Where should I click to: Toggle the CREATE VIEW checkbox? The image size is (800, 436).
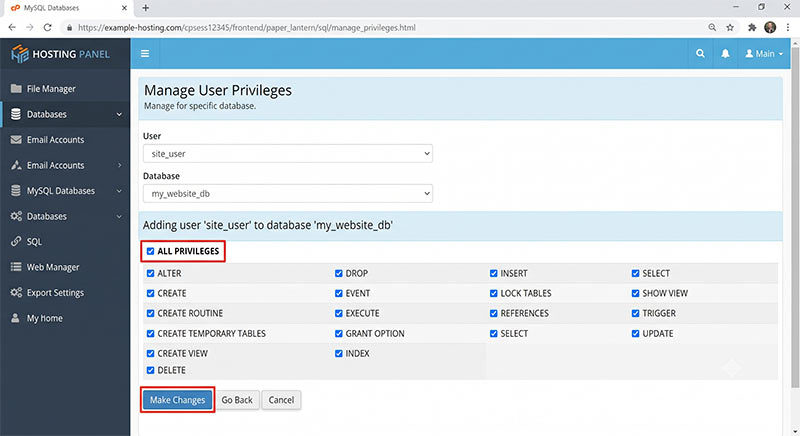(151, 353)
